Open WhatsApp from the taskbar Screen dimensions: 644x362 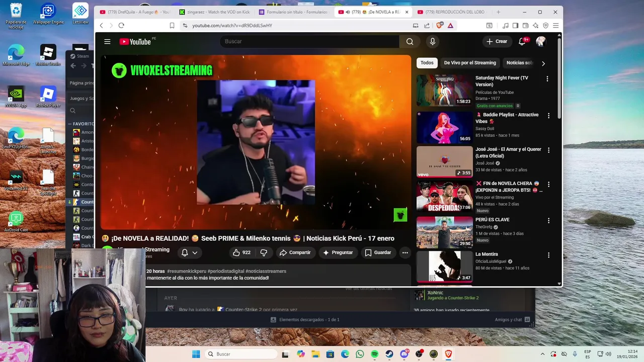360,354
